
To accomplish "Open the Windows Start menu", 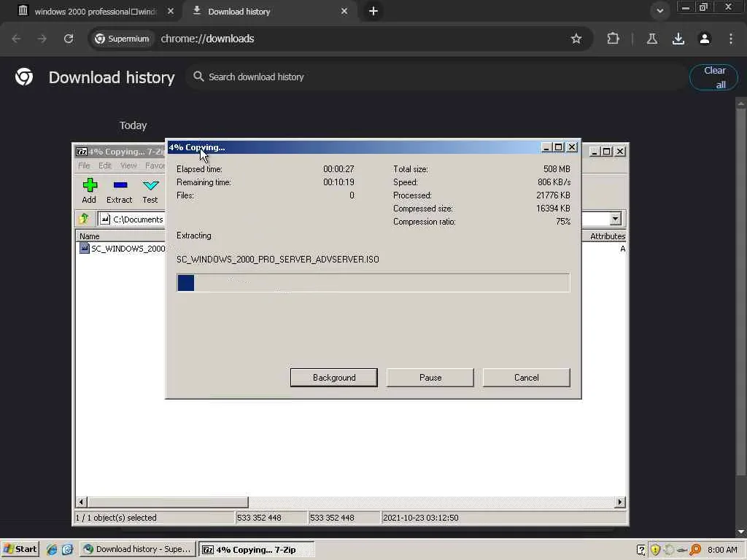I will 20,550.
